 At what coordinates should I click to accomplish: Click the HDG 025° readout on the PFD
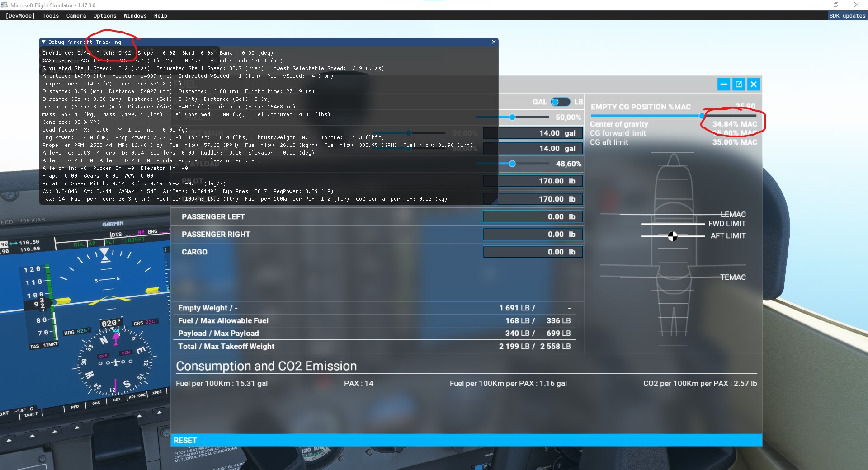click(x=76, y=332)
